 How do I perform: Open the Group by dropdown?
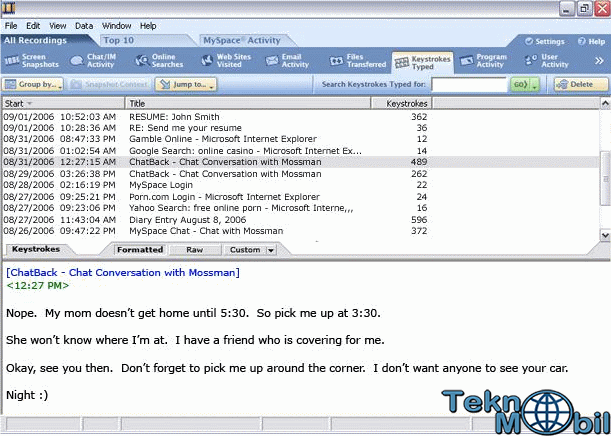[x=33, y=84]
